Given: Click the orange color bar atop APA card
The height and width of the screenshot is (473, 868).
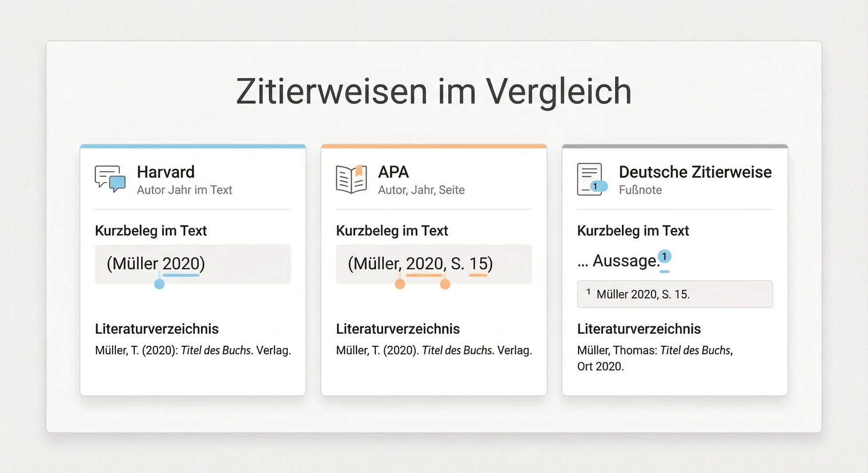Looking at the screenshot, I should point(433,147).
